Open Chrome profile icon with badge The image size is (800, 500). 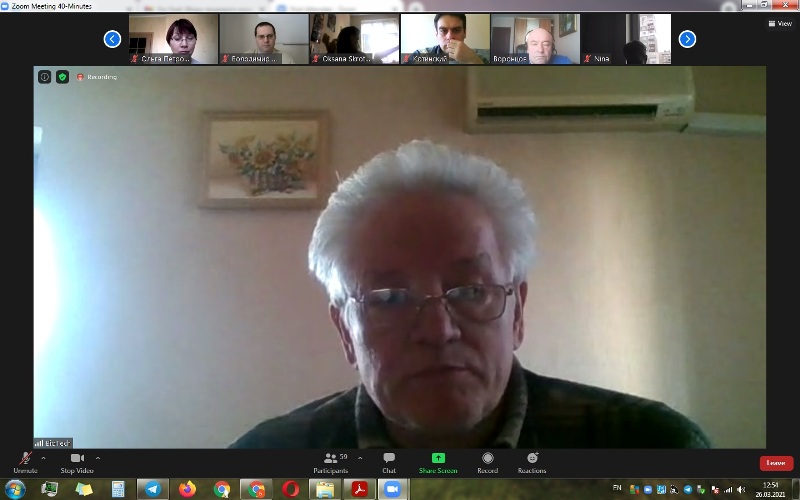[256, 490]
